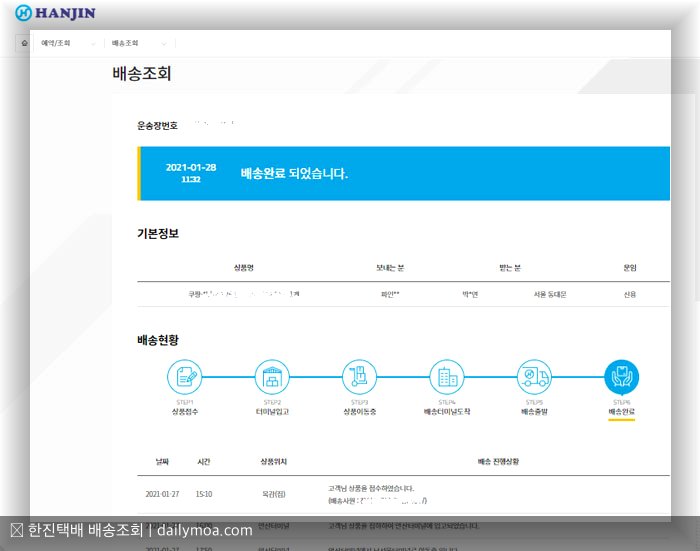Click the 배송현황 section heading
700x551 pixels.
pyautogui.click(x=158, y=340)
